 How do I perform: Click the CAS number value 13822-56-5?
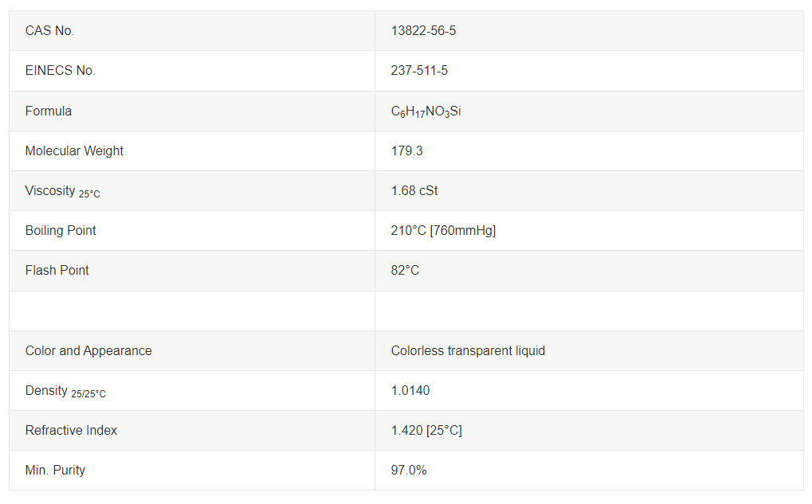[x=423, y=31]
